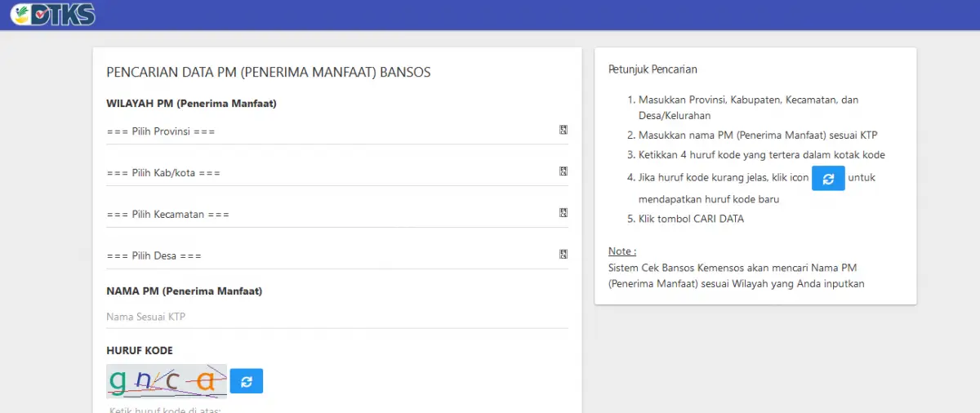Focus the Nama Sesuai KTP input field
Viewport: 980px width, 413px height.
(x=337, y=316)
